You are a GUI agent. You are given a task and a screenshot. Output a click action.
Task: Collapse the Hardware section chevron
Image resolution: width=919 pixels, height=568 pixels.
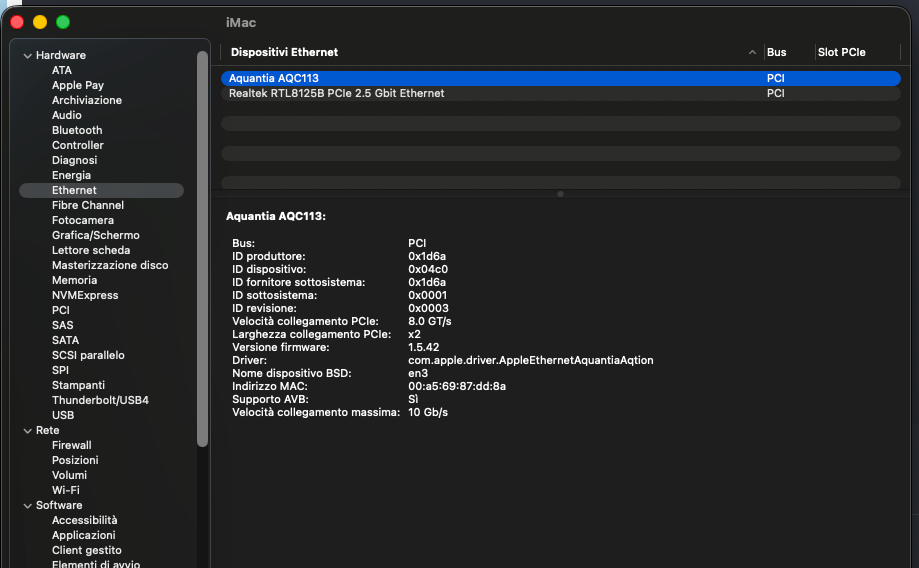pos(28,56)
